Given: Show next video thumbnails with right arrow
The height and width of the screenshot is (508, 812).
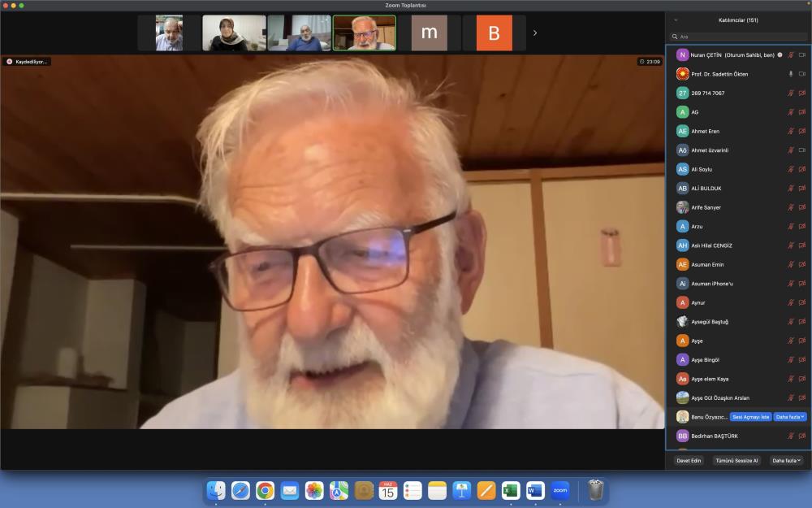Looking at the screenshot, I should [x=534, y=33].
